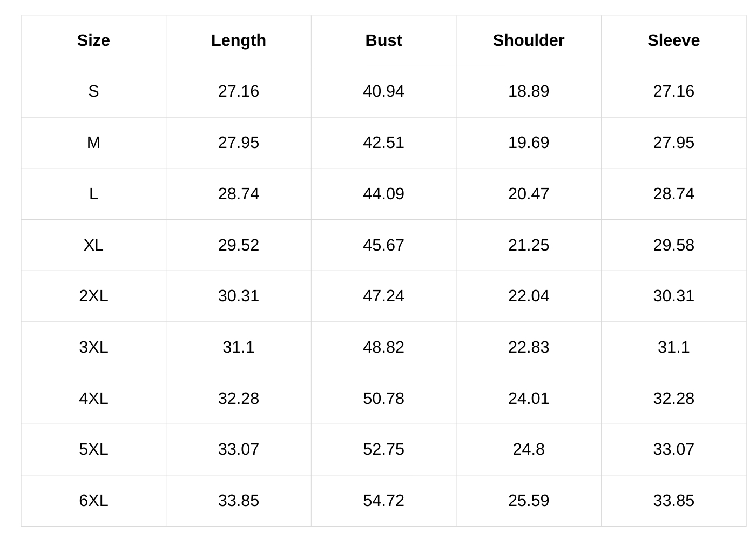The width and height of the screenshot is (756, 540).
Task: Select the M size cell
Action: coord(93,143)
